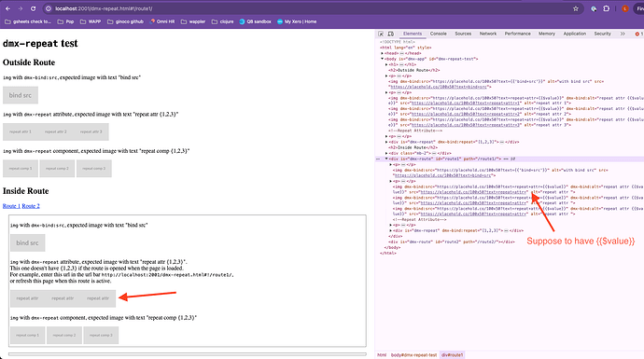Open the wappler bookmark folder
The height and width of the screenshot is (359, 644).
(193, 21)
